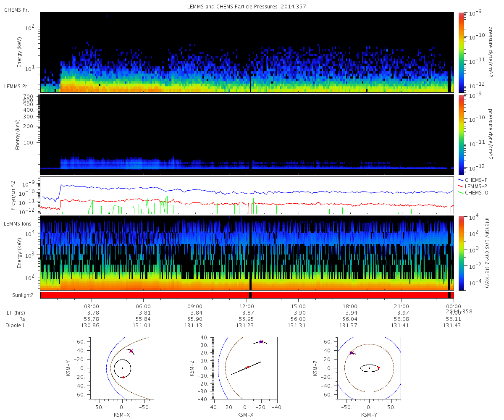
Task: Click the LEMMS Ions intensity color bar
Action: (x=462, y=253)
